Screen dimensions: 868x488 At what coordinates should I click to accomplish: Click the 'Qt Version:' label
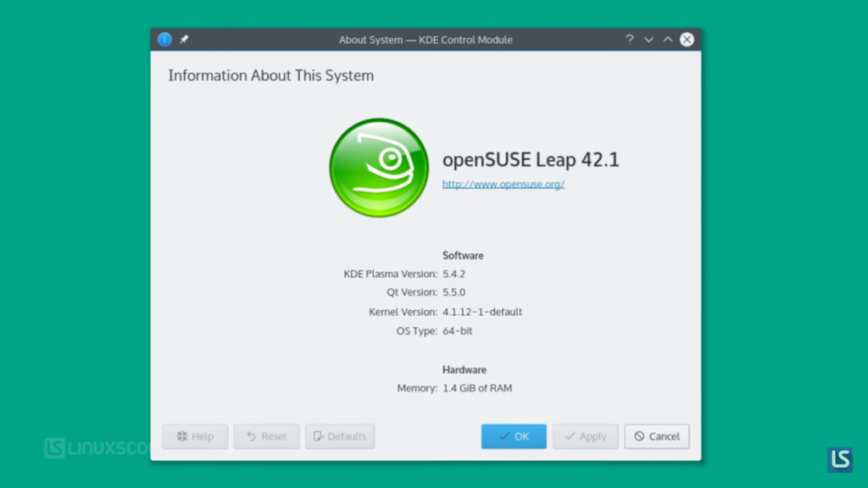tap(412, 292)
